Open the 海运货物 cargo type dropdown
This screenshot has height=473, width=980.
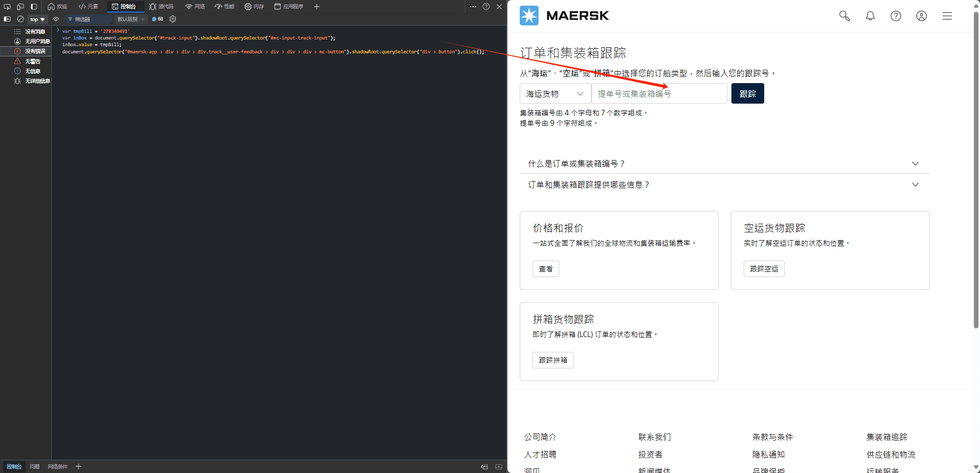tap(556, 93)
